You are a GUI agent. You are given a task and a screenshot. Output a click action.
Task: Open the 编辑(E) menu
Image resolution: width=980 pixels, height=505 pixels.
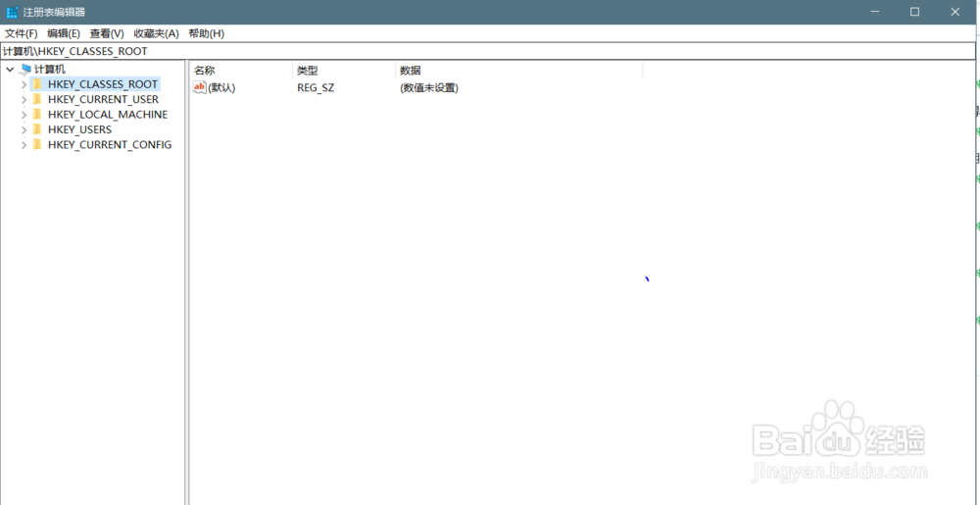click(x=64, y=33)
